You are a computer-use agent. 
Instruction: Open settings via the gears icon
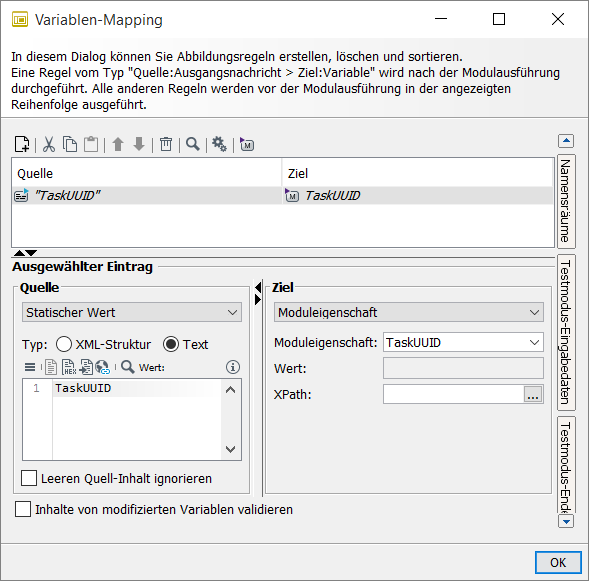coord(219,144)
